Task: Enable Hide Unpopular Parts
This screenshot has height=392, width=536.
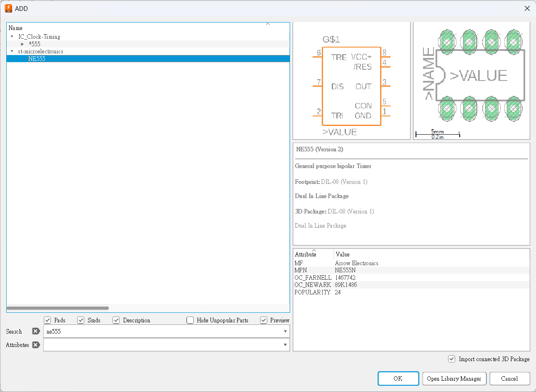Action: tap(190, 320)
